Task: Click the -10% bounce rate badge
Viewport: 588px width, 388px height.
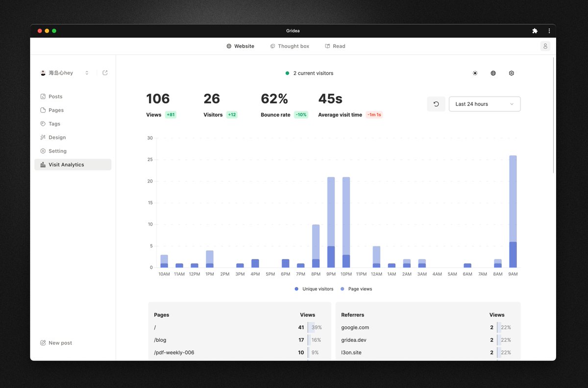Action: point(301,115)
